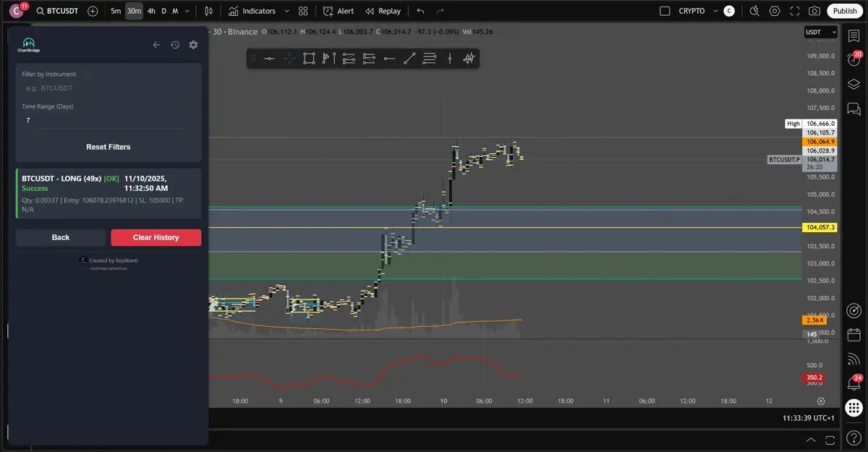
Task: Open quick search icon in top bar
Action: click(x=754, y=11)
